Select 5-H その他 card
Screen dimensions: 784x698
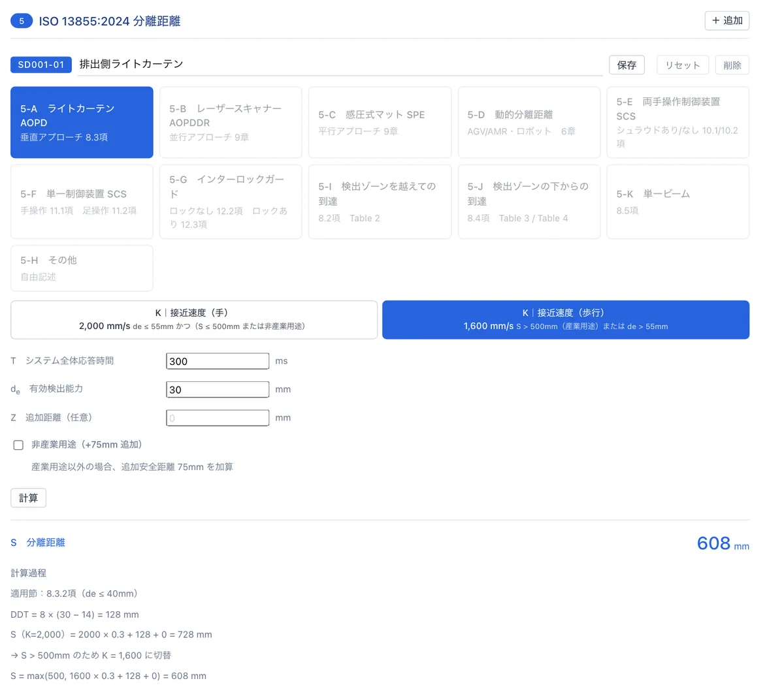click(82, 268)
